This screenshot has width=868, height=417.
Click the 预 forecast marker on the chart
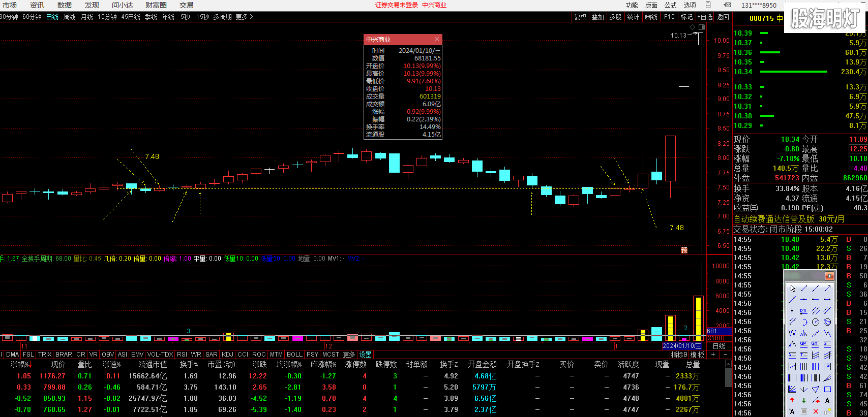tap(684, 250)
